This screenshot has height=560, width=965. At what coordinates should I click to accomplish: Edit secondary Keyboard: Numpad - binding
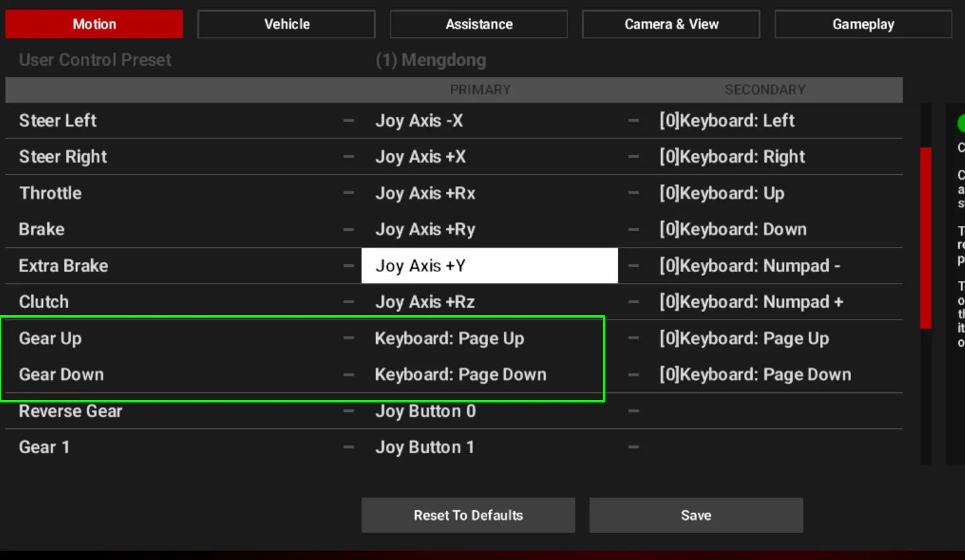[750, 266]
